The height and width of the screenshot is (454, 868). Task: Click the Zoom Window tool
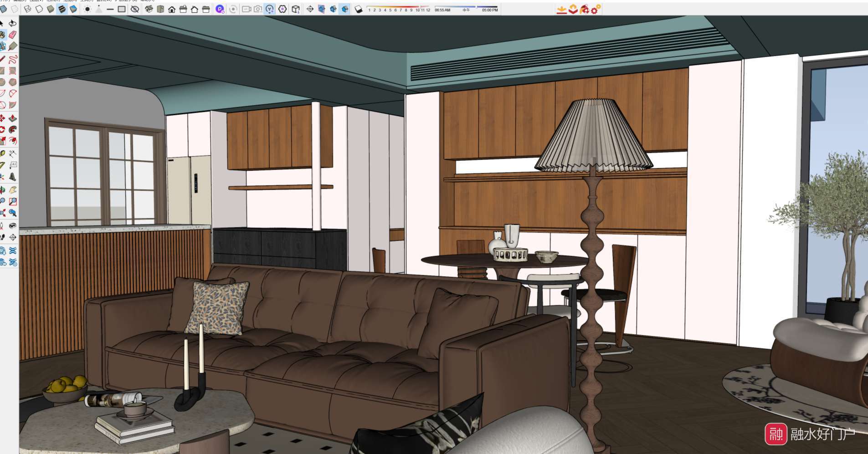click(13, 201)
